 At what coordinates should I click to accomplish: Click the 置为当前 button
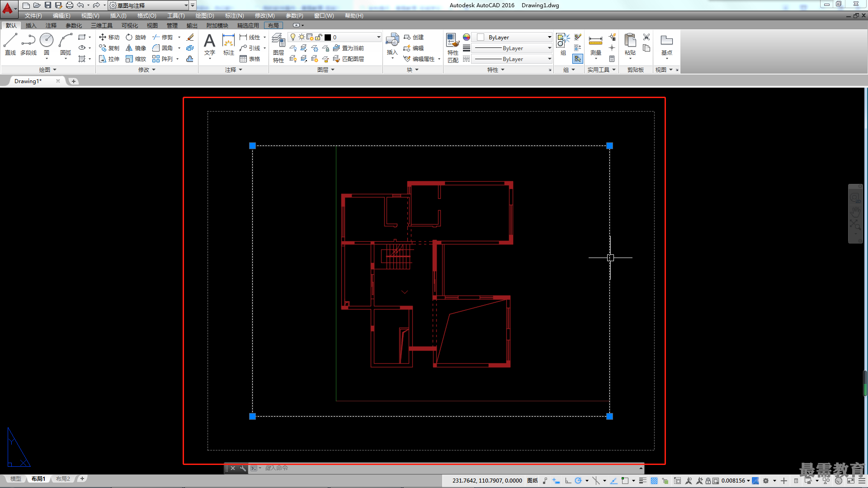pyautogui.click(x=348, y=48)
